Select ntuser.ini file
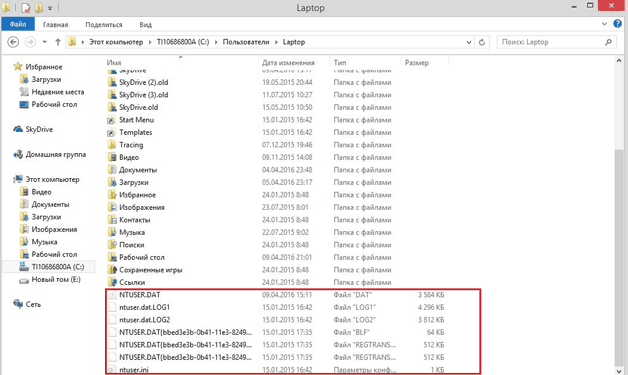The width and height of the screenshot is (628, 375). 134,369
